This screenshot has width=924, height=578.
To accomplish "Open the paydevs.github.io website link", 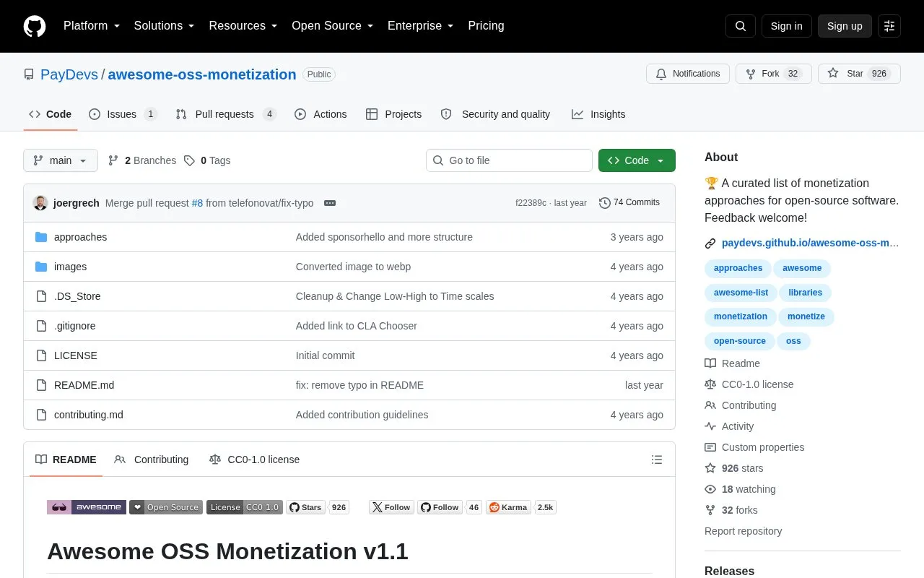I will click(x=811, y=243).
